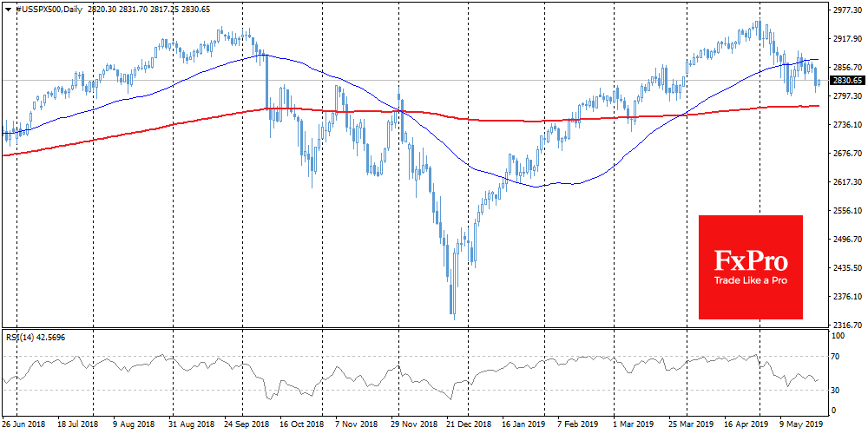This screenshot has width=868, height=434.
Task: Click the 2496.55 price axis label
Action: click(846, 239)
